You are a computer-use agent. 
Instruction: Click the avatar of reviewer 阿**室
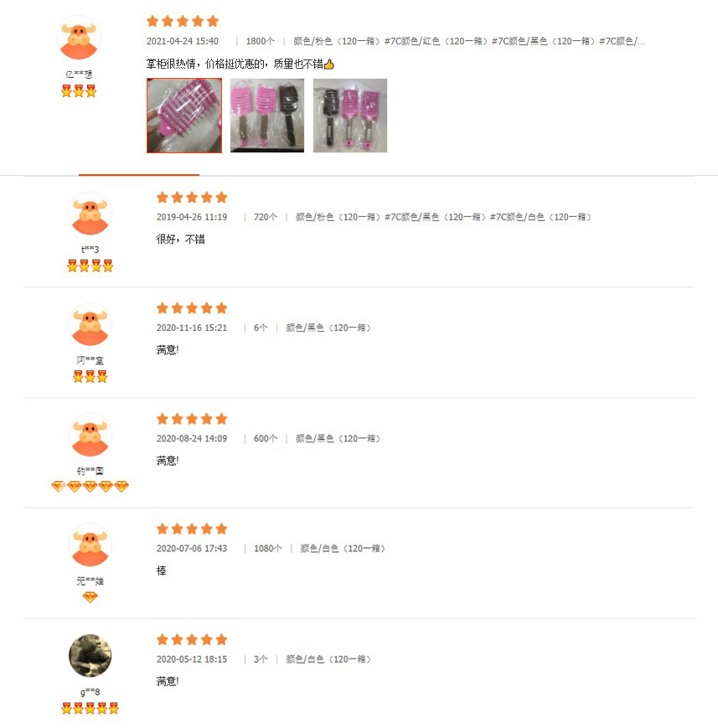[90, 324]
